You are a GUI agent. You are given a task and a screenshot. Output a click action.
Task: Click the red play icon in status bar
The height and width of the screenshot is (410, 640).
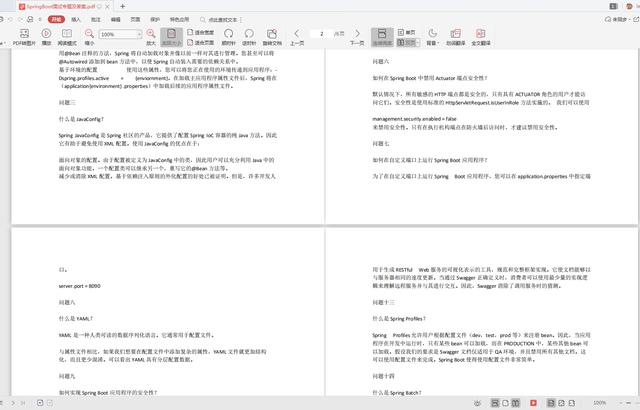click(x=533, y=403)
